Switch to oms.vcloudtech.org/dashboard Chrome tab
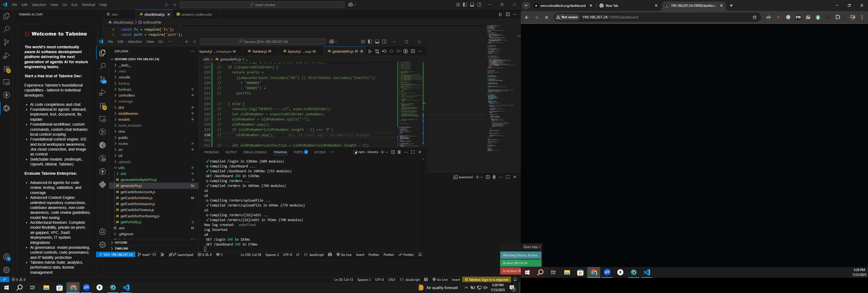The image size is (868, 293). tap(563, 5)
